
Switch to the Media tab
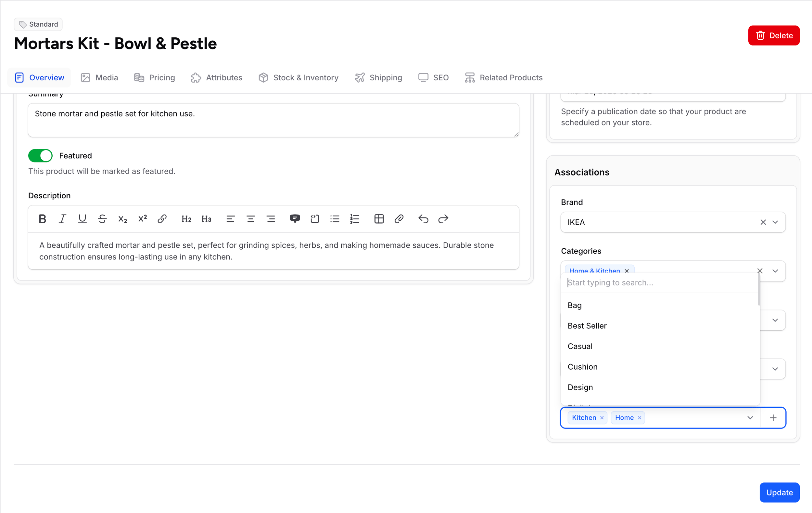pyautogui.click(x=99, y=78)
